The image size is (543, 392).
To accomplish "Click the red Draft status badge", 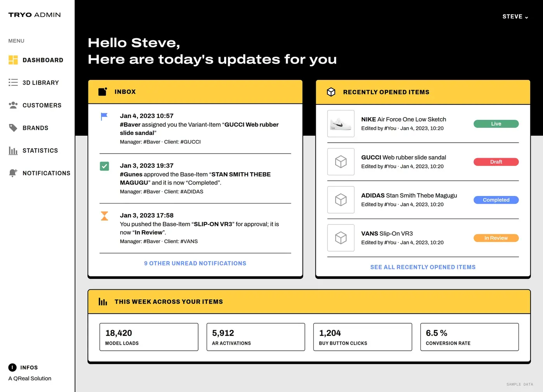I will (496, 162).
